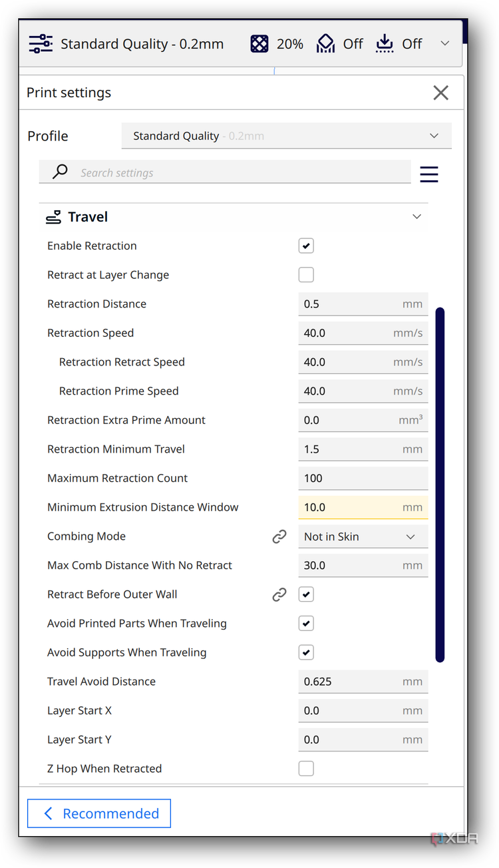Viewport: 499px width, 868px height.
Task: Edit Max Comb Distance With No Retract
Action: (x=363, y=565)
